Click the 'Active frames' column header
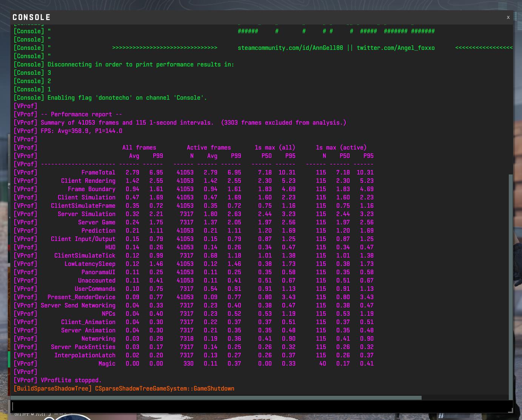This screenshot has height=420, width=522. 209,148
